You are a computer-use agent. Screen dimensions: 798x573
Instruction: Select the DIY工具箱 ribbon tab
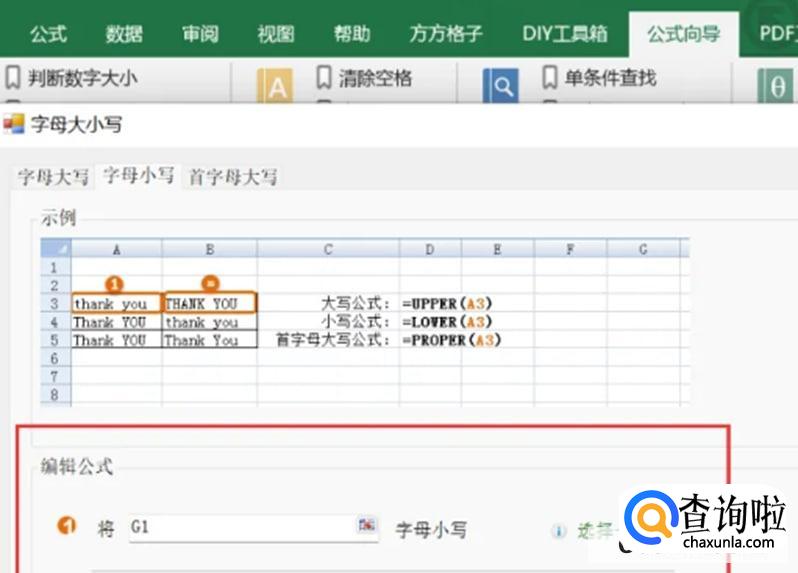[x=565, y=34]
